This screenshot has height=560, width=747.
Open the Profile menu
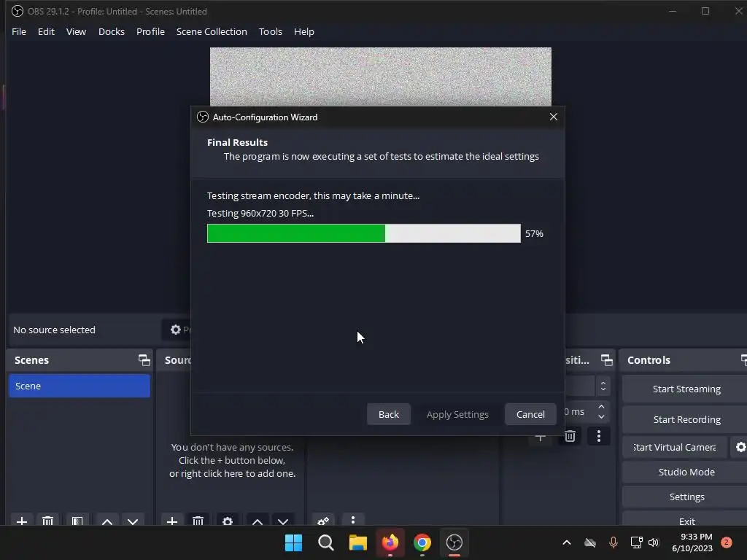[150, 31]
